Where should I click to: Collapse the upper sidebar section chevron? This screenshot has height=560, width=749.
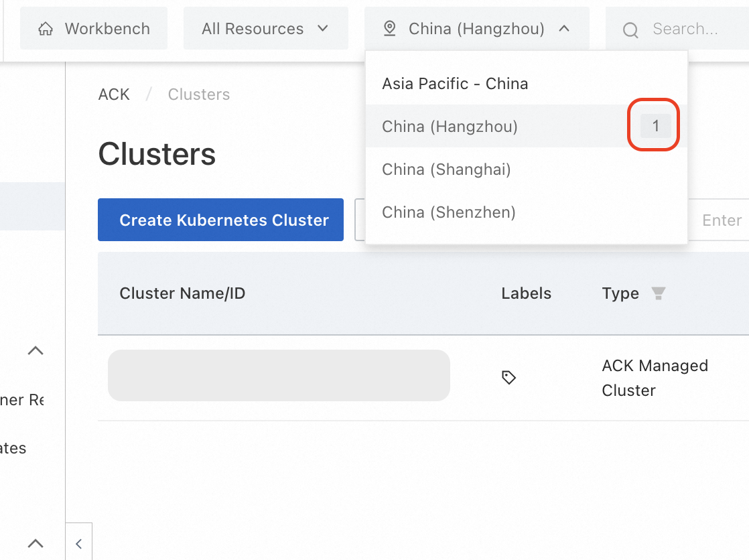36,350
